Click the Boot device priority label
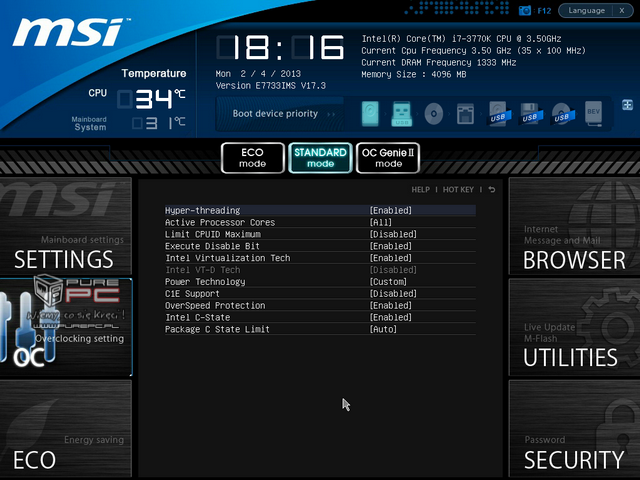 (275, 114)
